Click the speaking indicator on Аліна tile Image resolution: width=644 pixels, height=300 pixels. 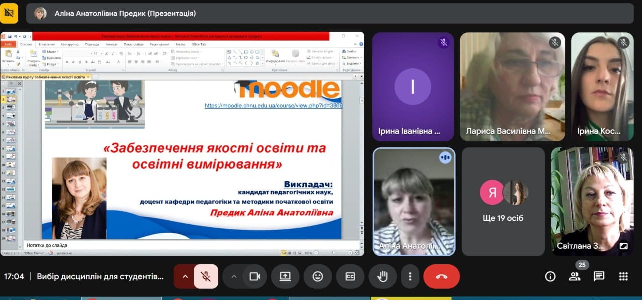coord(445,157)
